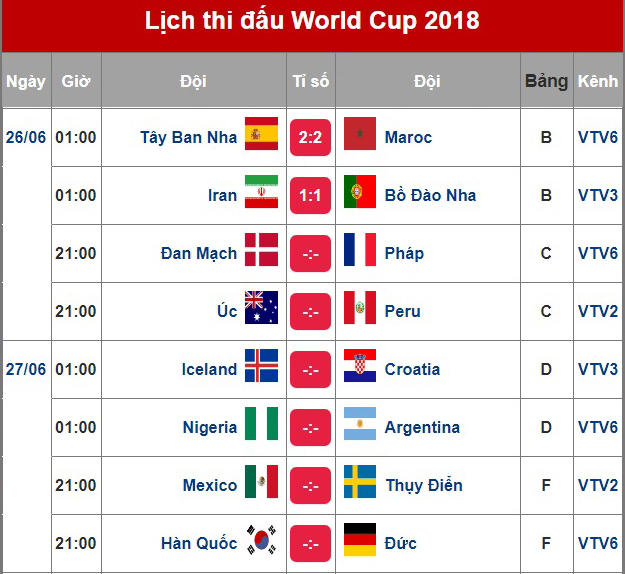Click the Bảng column header

coord(546,81)
